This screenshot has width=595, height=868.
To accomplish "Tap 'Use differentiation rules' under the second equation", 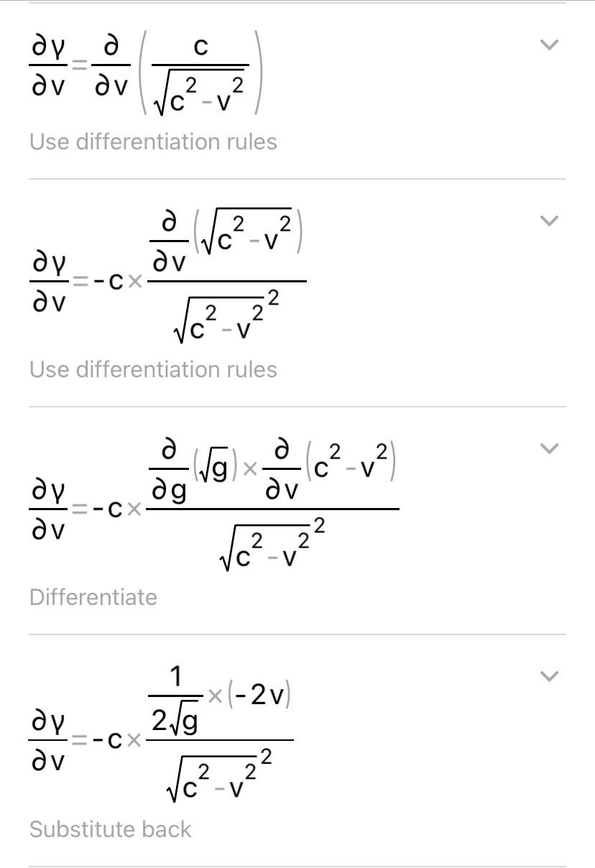I will (153, 369).
